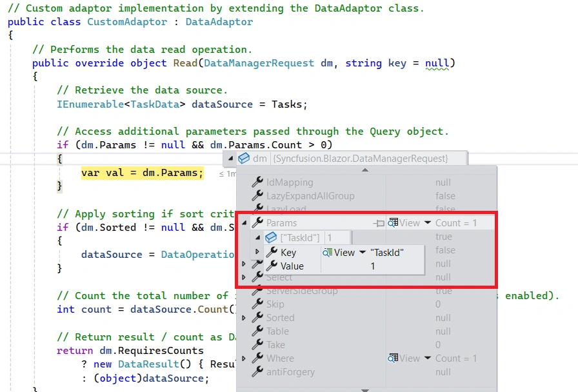
Task: Click the wrench icon beside Skip
Action: [257, 304]
